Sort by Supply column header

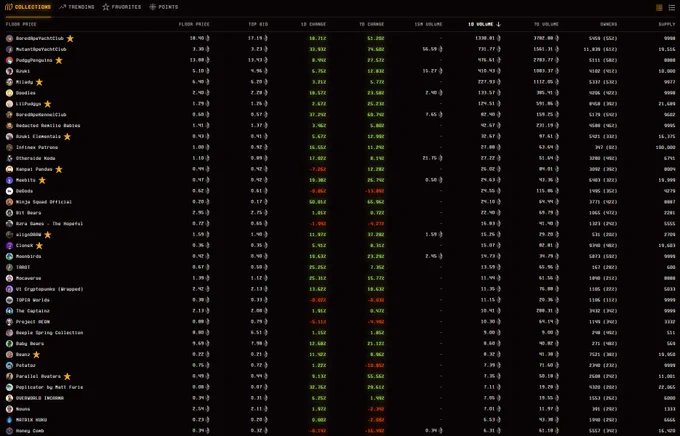pos(667,24)
